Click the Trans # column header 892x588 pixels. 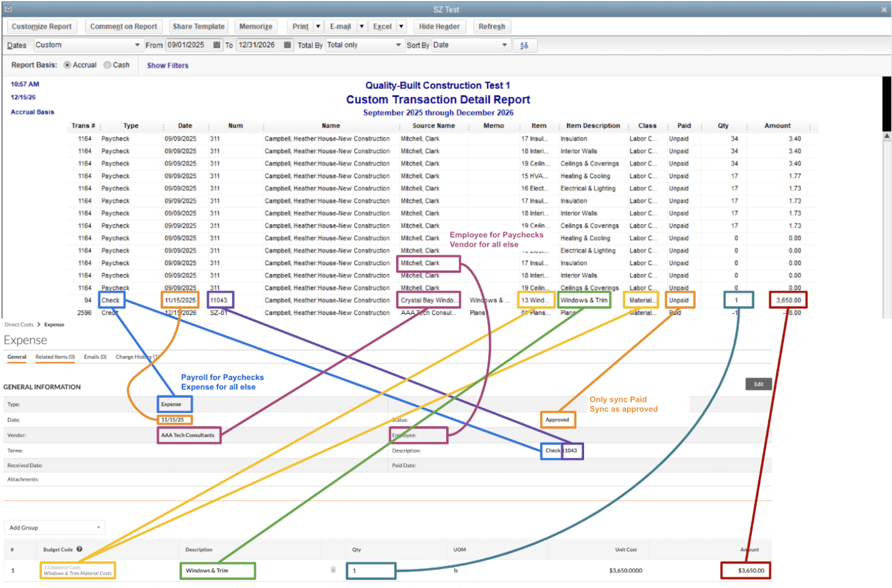(83, 125)
